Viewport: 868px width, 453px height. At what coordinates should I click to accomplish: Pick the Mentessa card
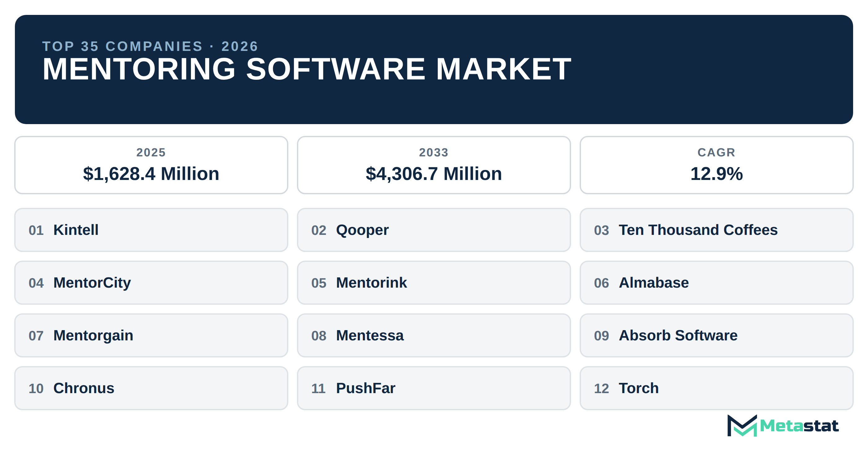coord(434,335)
